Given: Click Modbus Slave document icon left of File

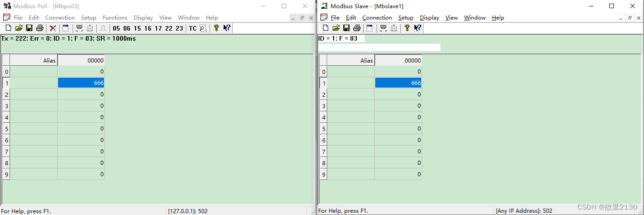Looking at the screenshot, I should click(324, 17).
